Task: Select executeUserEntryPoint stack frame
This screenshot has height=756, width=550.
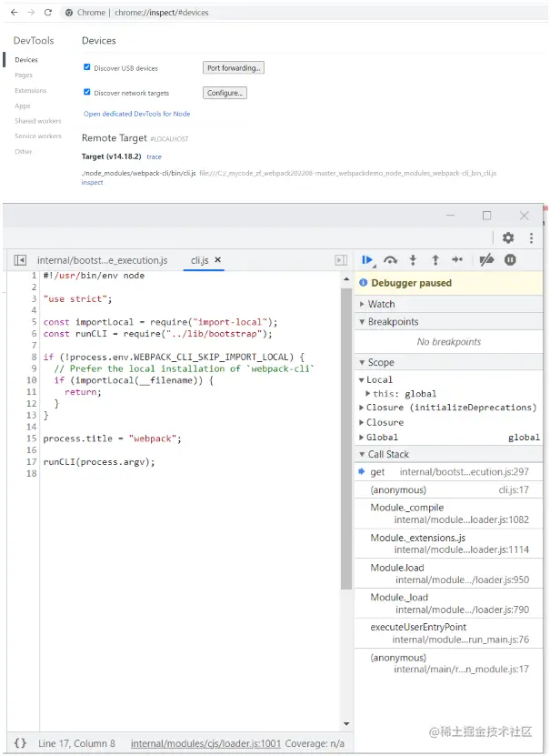Action: click(x=449, y=633)
